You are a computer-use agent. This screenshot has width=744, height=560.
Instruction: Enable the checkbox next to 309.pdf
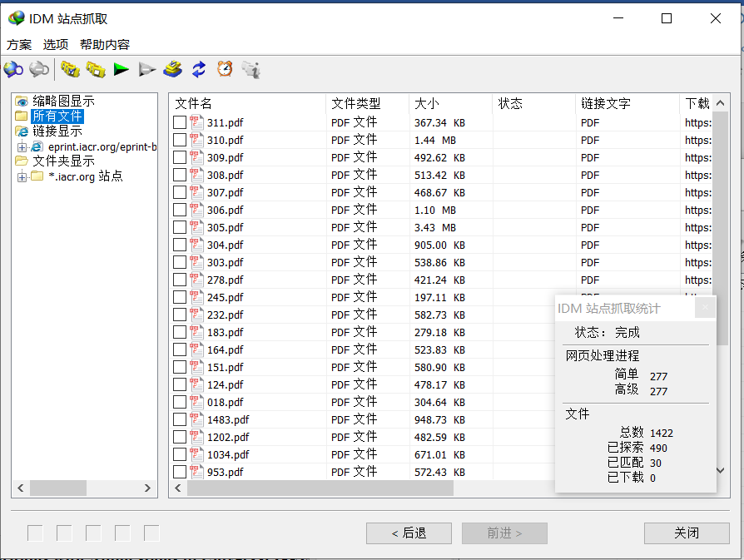[180, 157]
